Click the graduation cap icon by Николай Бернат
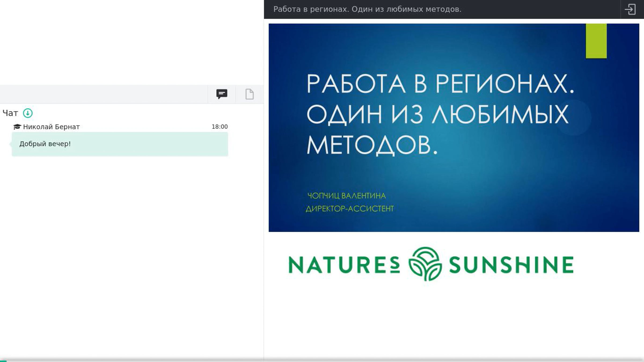The image size is (644, 362). point(17,127)
